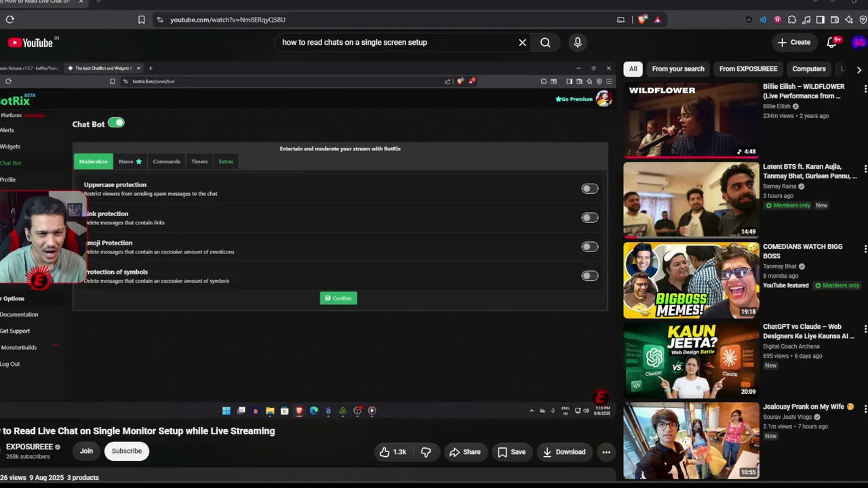Click the Download button
This screenshot has width=868, height=488.
click(564, 452)
